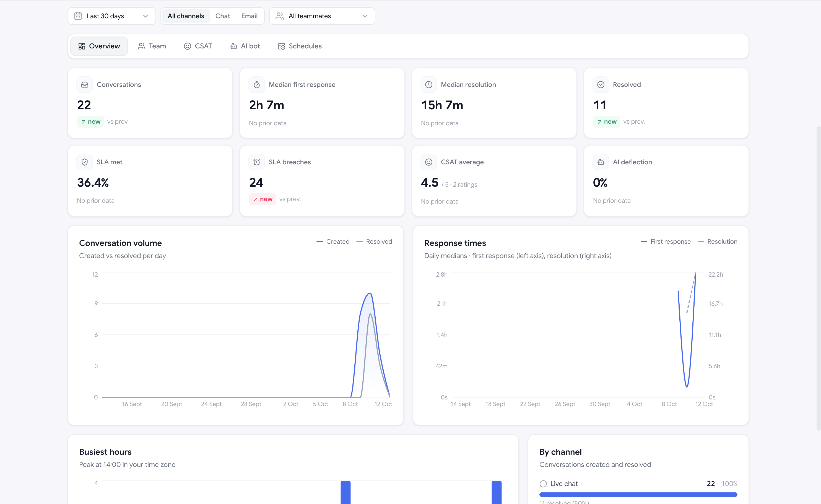821x504 pixels.
Task: Click the SLA met shield icon
Action: [x=85, y=162]
